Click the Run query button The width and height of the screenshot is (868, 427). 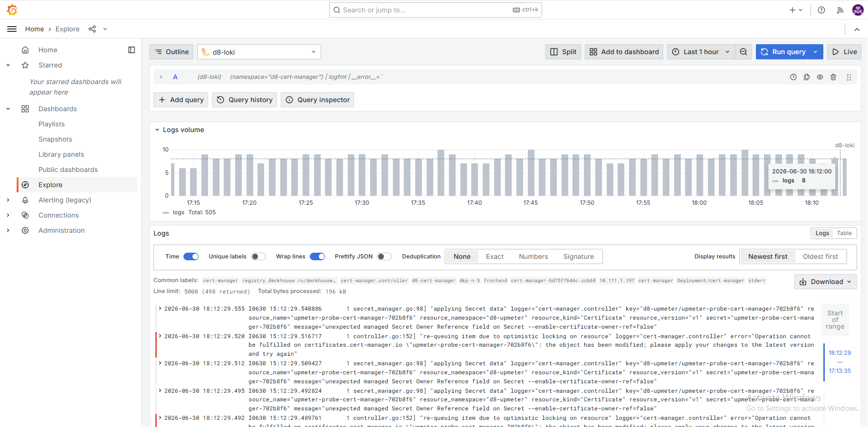(x=782, y=52)
